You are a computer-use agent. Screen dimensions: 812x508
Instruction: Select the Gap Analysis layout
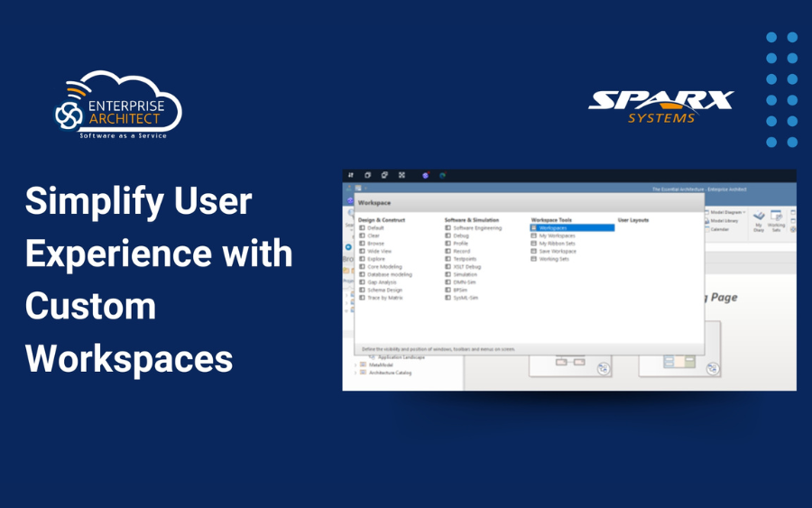(382, 282)
